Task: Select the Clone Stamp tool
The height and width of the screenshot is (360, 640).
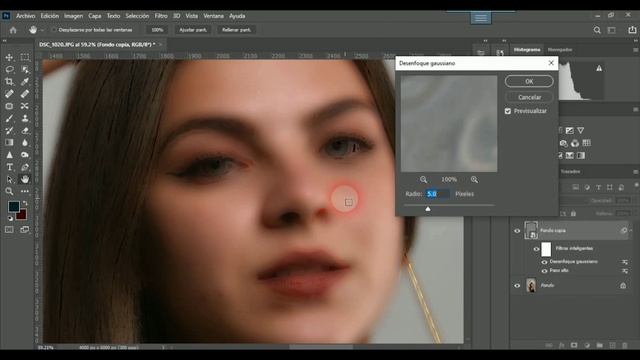Action: tap(25, 118)
